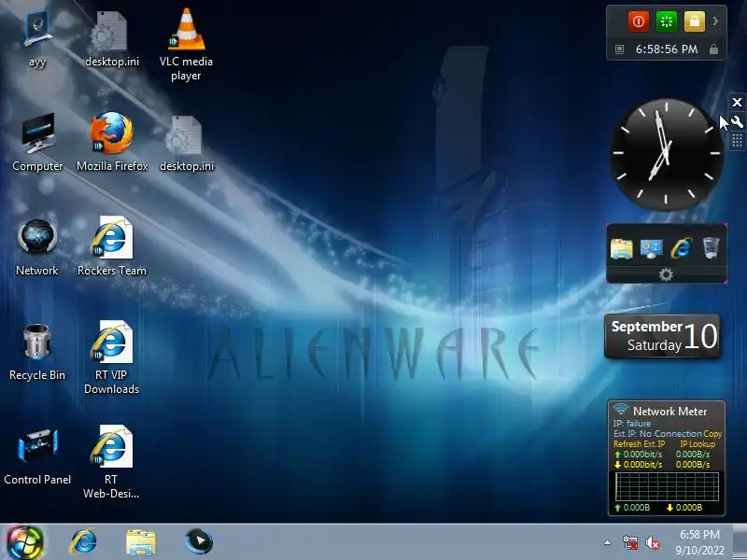The width and height of the screenshot is (747, 560).
Task: Click the Network Meter title
Action: pyautogui.click(x=669, y=411)
